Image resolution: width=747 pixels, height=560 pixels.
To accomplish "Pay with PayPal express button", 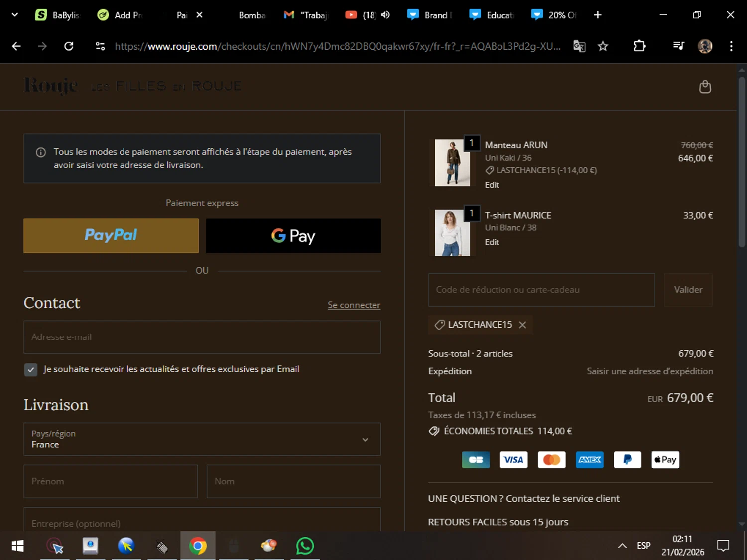I will pos(111,235).
